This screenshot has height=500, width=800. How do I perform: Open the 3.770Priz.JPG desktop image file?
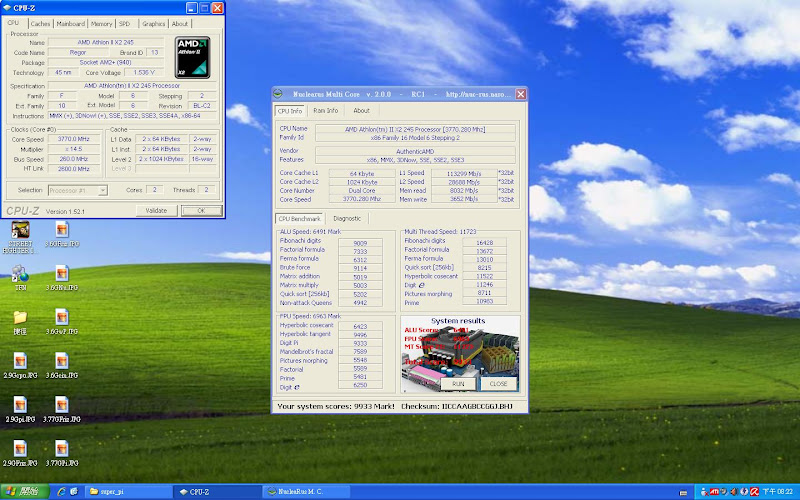[61, 405]
